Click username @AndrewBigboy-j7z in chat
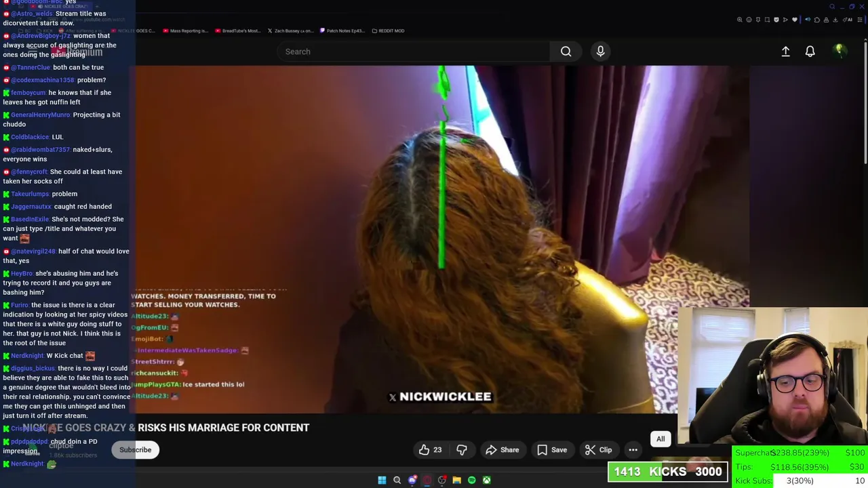 click(x=41, y=36)
